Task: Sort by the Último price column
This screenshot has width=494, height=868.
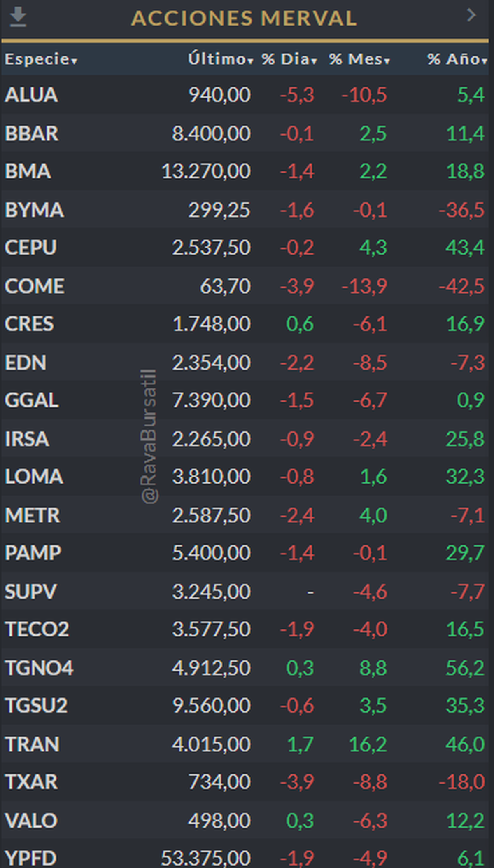Action: [220, 59]
